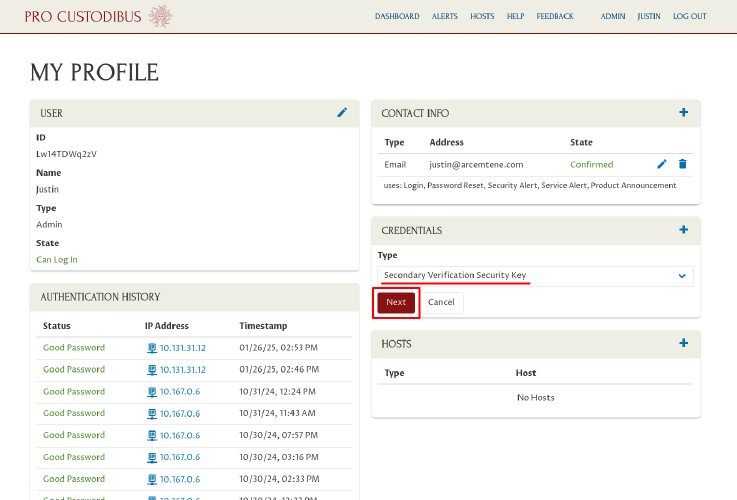
Task: Click host icon beside 10/30/24, 07:57 PM entry
Action: point(152,436)
